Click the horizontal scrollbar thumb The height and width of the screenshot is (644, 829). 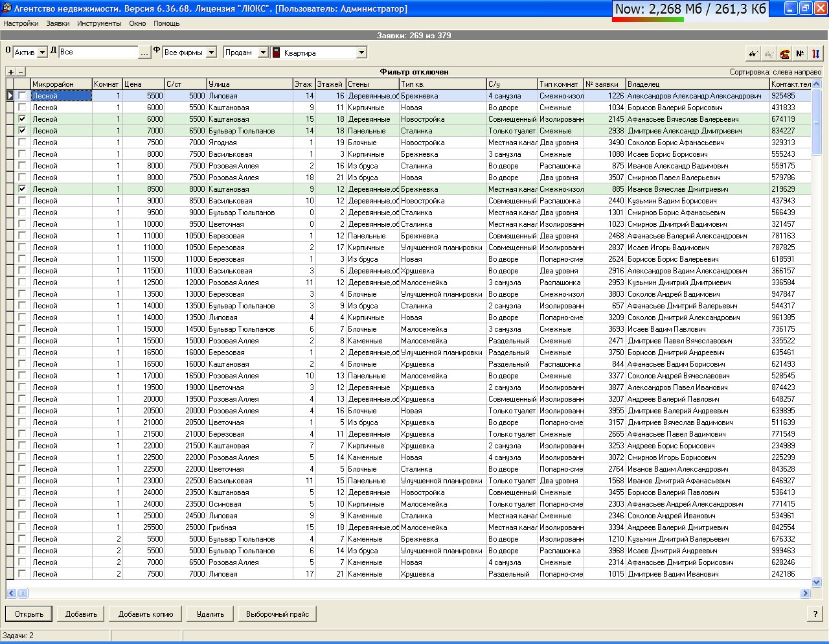click(x=23, y=593)
